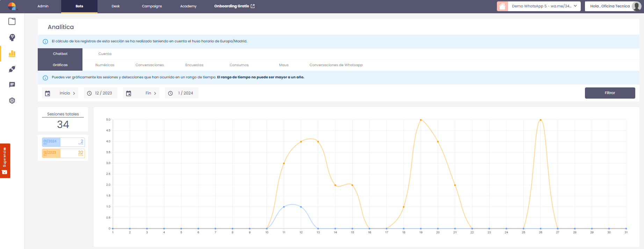
Task: Click the home icon beside Demo WhatsApp
Action: tap(502, 6)
